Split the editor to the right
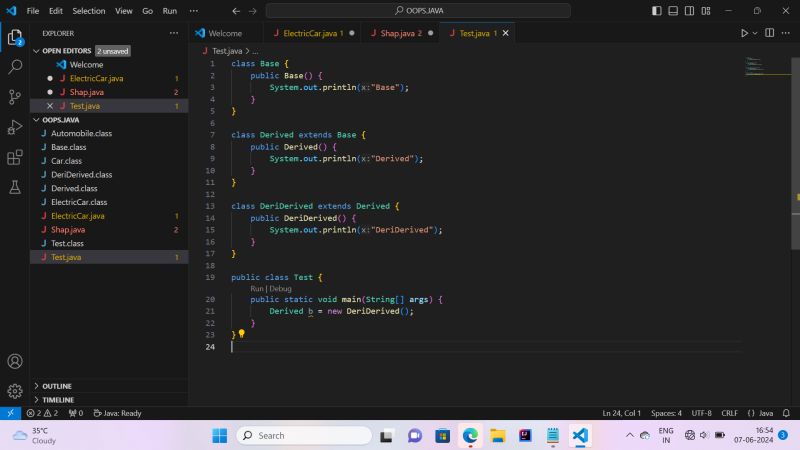The height and width of the screenshot is (450, 800). click(769, 33)
